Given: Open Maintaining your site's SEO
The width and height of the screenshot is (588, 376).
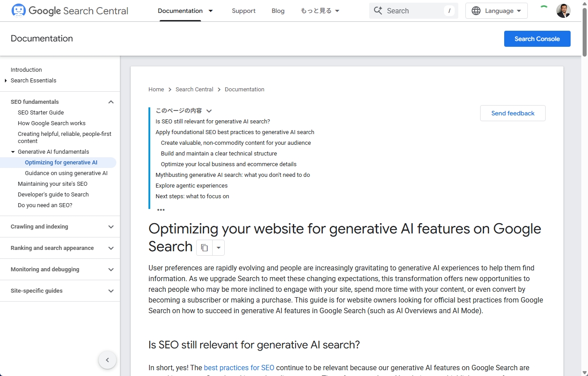Looking at the screenshot, I should [x=53, y=184].
